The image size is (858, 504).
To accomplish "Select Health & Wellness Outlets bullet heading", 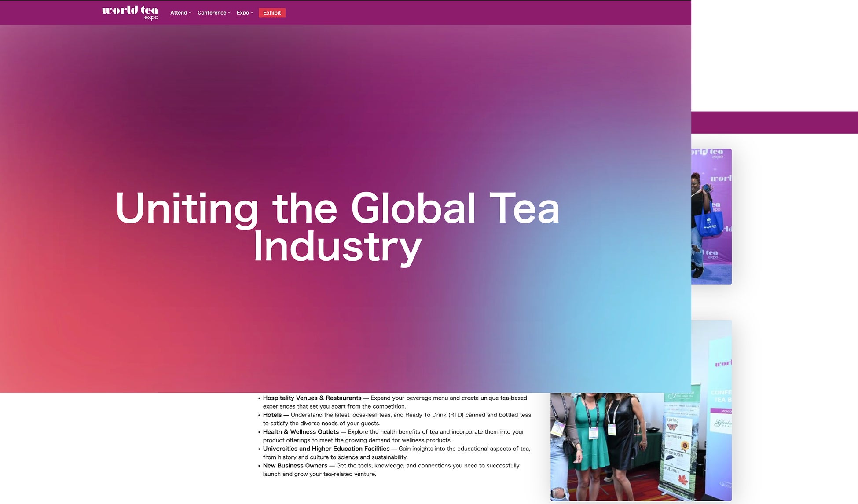I will coord(301,432).
